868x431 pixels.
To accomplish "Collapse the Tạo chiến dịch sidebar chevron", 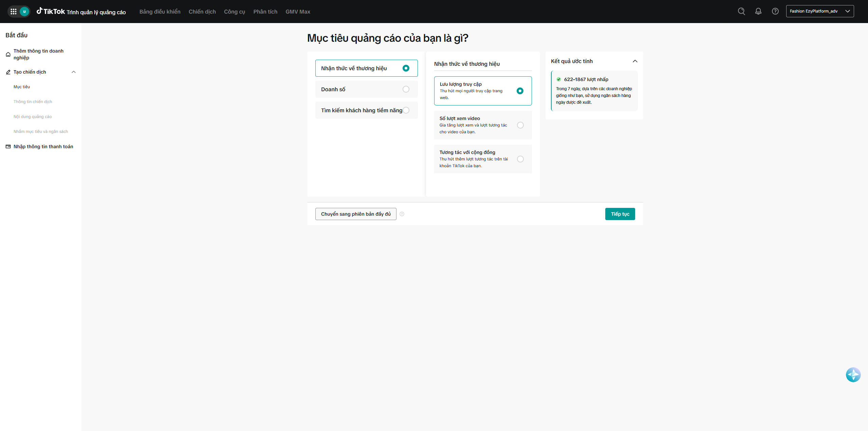I will pos(74,72).
